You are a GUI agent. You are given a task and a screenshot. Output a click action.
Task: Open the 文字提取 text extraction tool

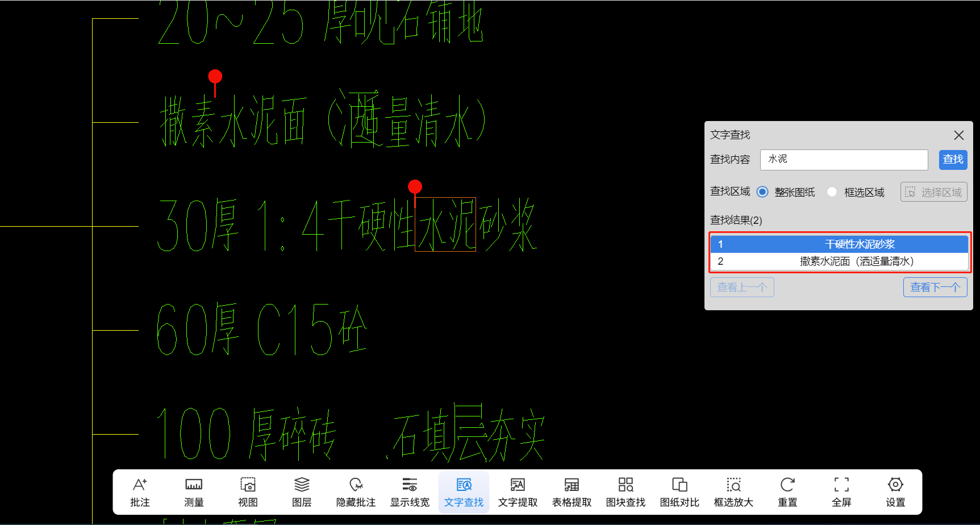[x=518, y=492]
